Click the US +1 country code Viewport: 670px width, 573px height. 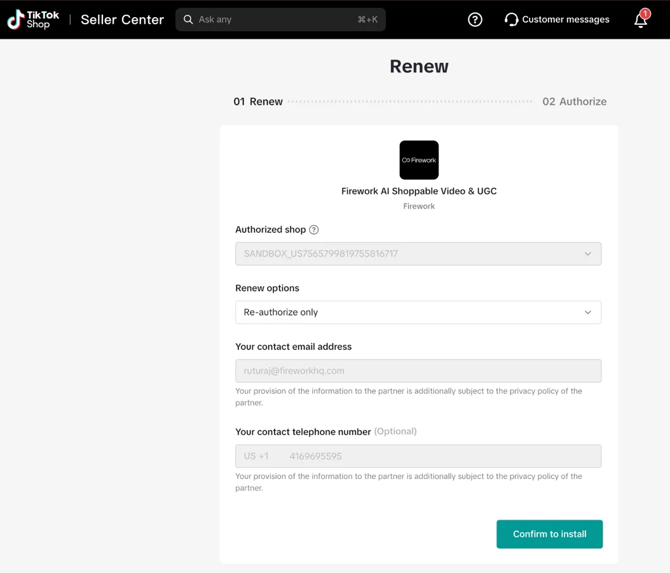pos(256,456)
